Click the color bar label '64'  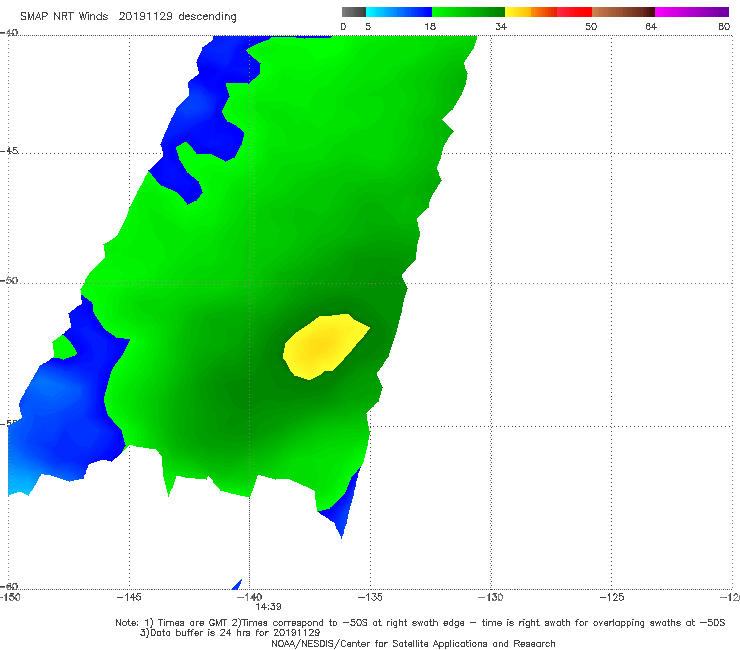(651, 26)
